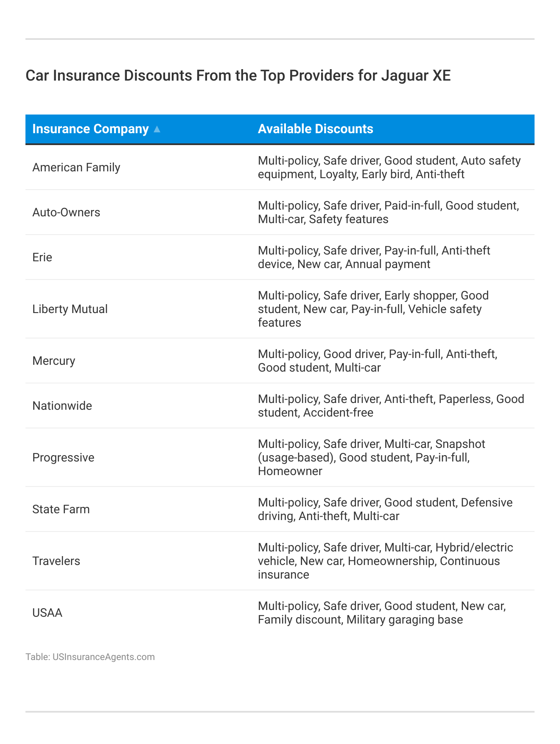Select the Mercury company cell

pos(54,361)
